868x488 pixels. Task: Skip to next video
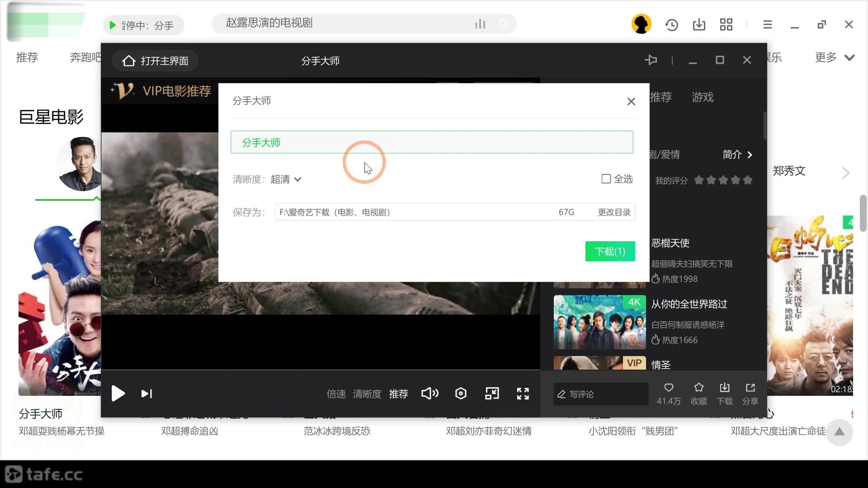tap(146, 394)
